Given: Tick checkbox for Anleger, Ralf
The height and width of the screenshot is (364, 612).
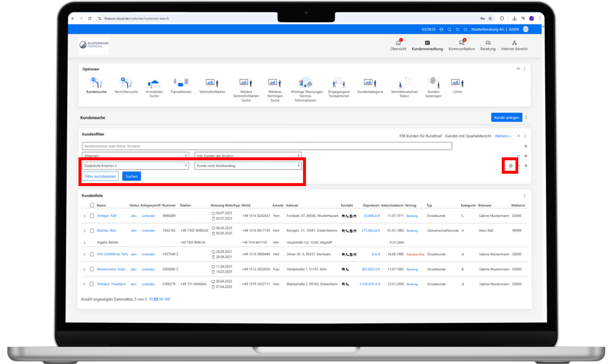Looking at the screenshot, I should pos(92,216).
